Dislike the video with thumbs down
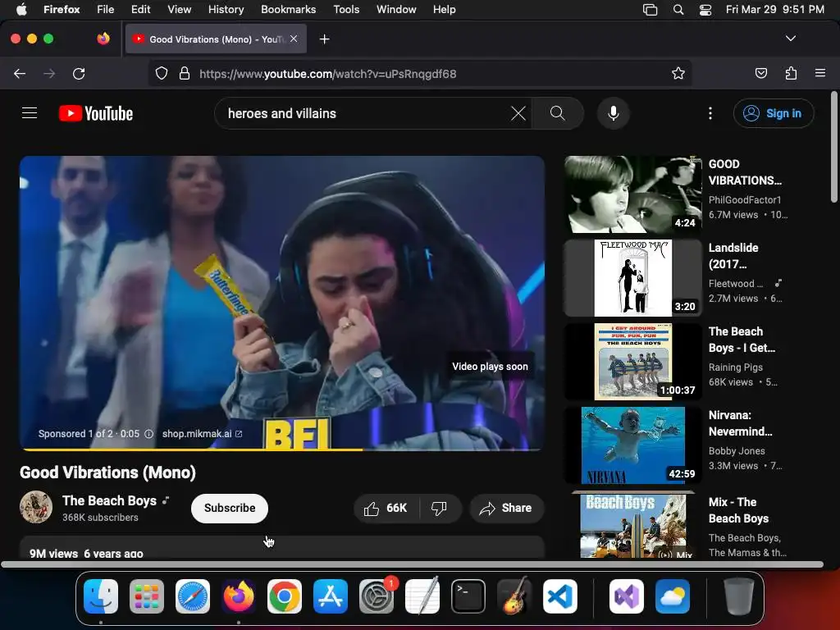This screenshot has height=630, width=840. [x=440, y=508]
